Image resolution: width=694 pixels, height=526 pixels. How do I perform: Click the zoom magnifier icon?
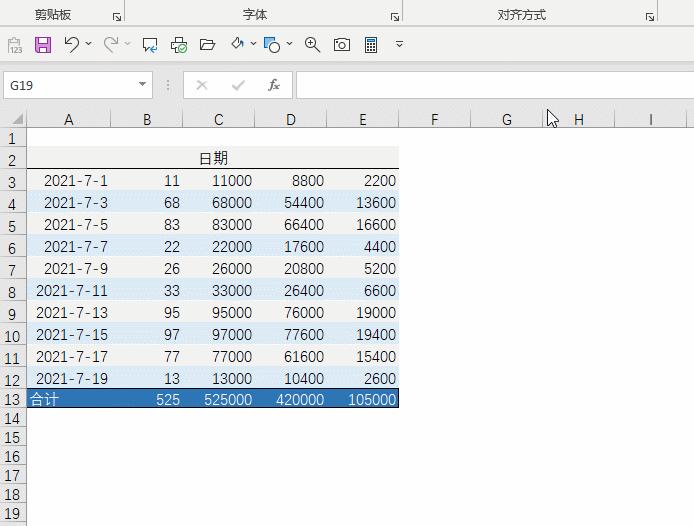coord(312,45)
